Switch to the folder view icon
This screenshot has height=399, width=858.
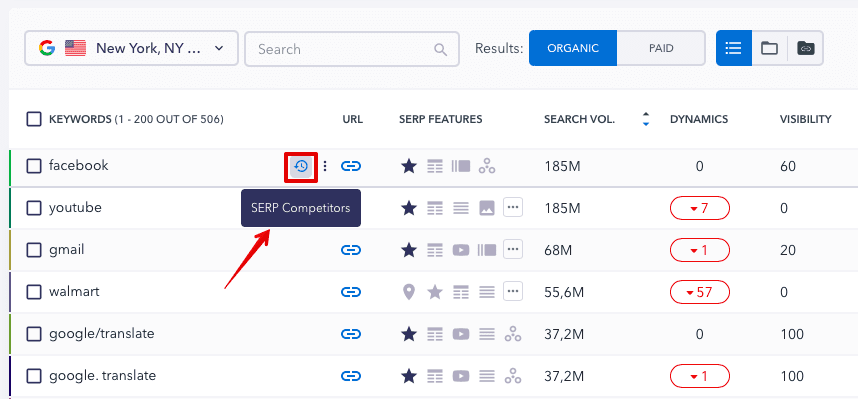tap(769, 48)
